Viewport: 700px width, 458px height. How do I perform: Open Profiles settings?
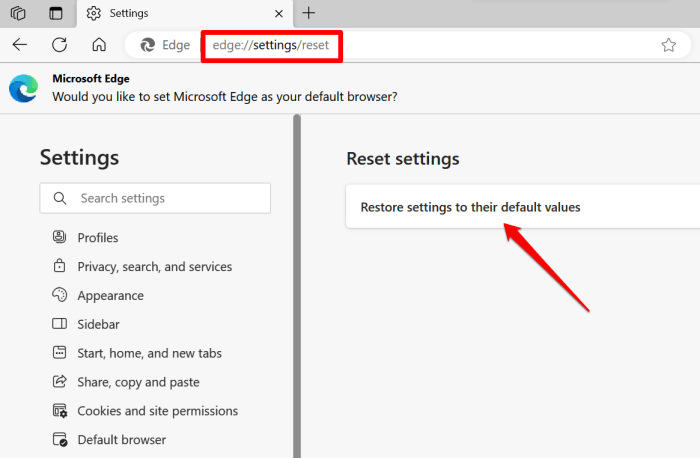point(97,238)
